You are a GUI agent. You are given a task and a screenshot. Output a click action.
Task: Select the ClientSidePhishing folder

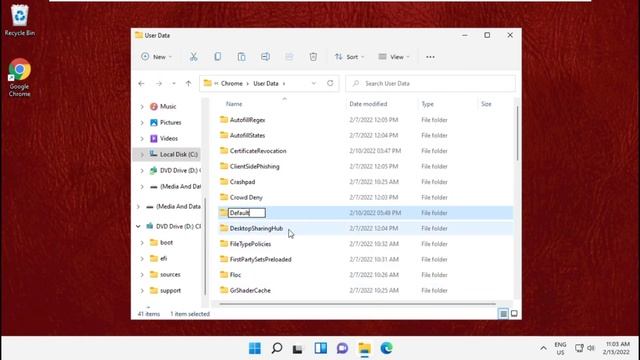click(x=254, y=167)
